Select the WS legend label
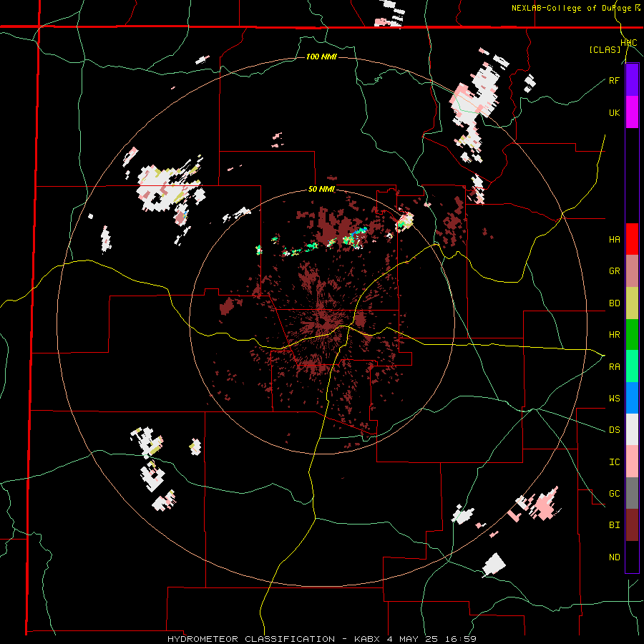The width and height of the screenshot is (644, 644). [614, 399]
